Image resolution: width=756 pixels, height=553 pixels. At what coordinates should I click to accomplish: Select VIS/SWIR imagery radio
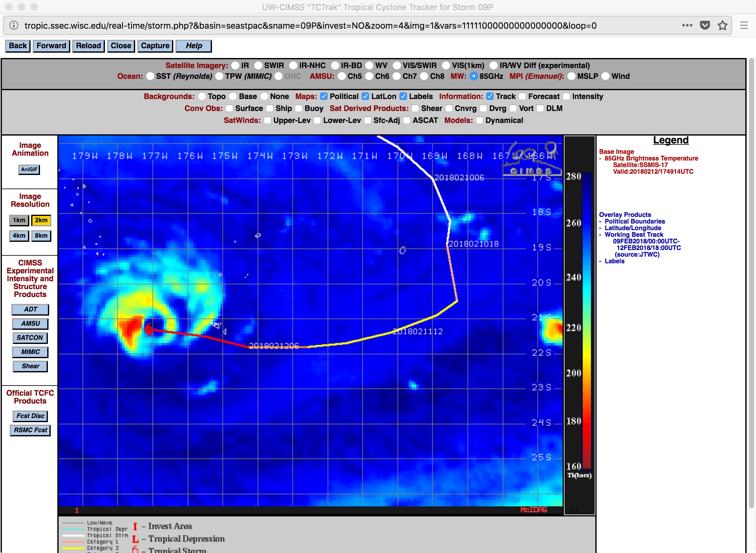pyautogui.click(x=397, y=65)
